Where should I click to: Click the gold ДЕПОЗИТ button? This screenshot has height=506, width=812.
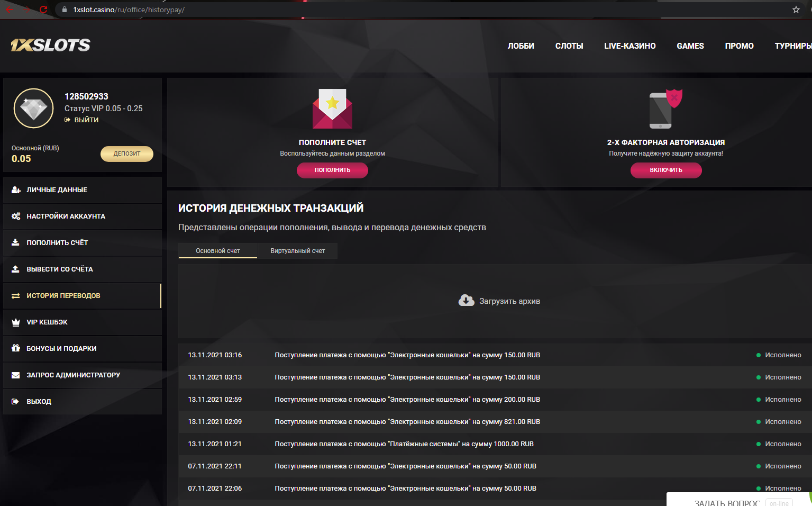[x=127, y=153]
